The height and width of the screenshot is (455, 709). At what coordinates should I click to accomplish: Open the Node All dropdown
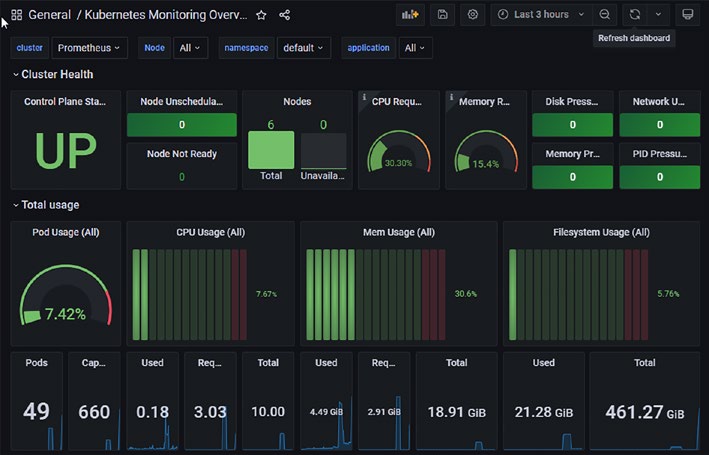pyautogui.click(x=190, y=48)
